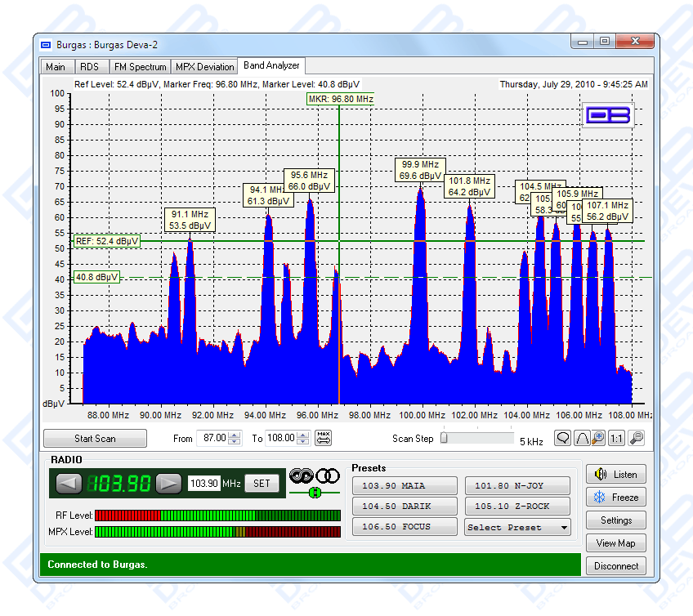The height and width of the screenshot is (616, 693).
Task: Adjust the Scan Step slider handle
Action: (444, 438)
